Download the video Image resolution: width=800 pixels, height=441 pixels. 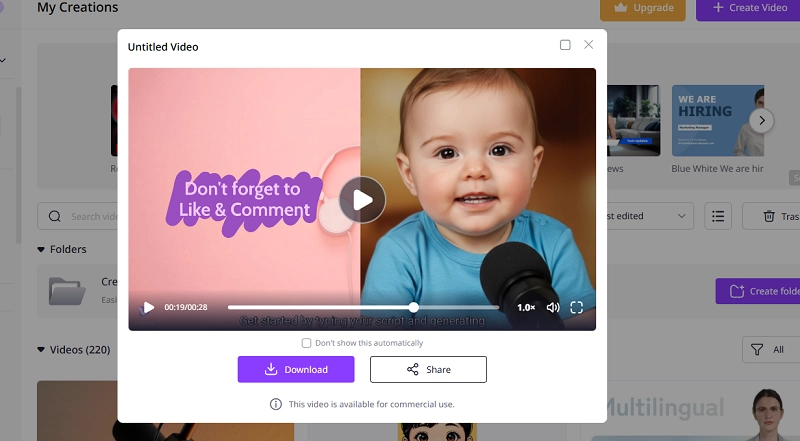(x=296, y=369)
